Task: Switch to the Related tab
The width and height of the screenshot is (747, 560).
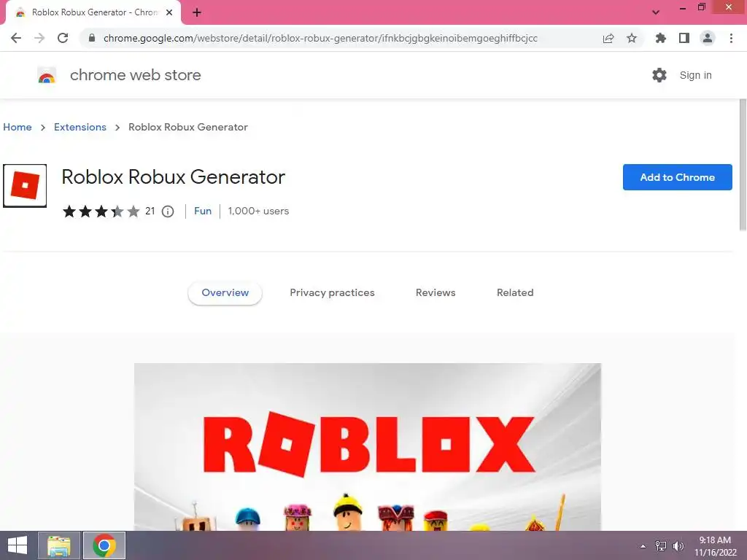Action: tap(515, 293)
